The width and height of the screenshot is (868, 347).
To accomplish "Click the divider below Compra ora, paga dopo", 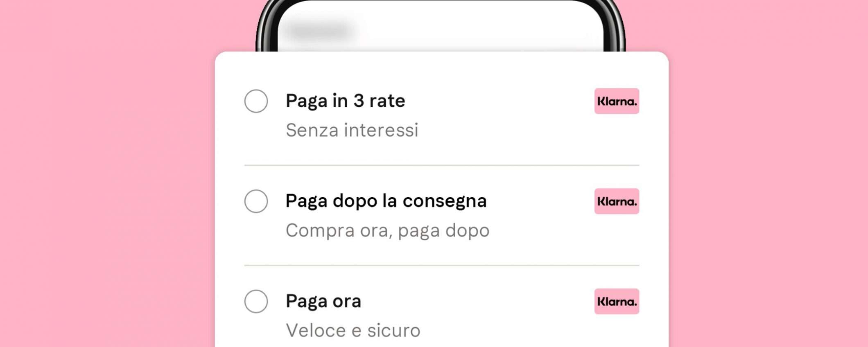I will 441,266.
